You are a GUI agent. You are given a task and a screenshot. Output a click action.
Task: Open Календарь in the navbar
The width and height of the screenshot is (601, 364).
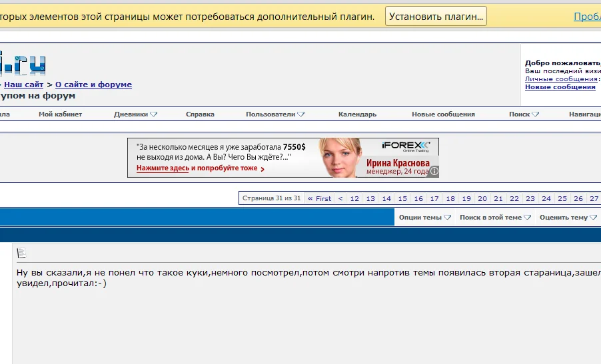[x=357, y=114]
